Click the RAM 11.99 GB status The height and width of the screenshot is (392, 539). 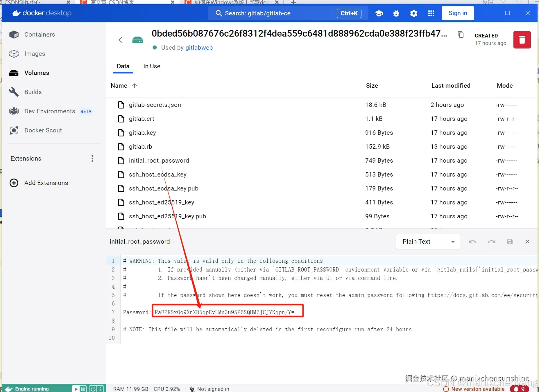coord(131,389)
